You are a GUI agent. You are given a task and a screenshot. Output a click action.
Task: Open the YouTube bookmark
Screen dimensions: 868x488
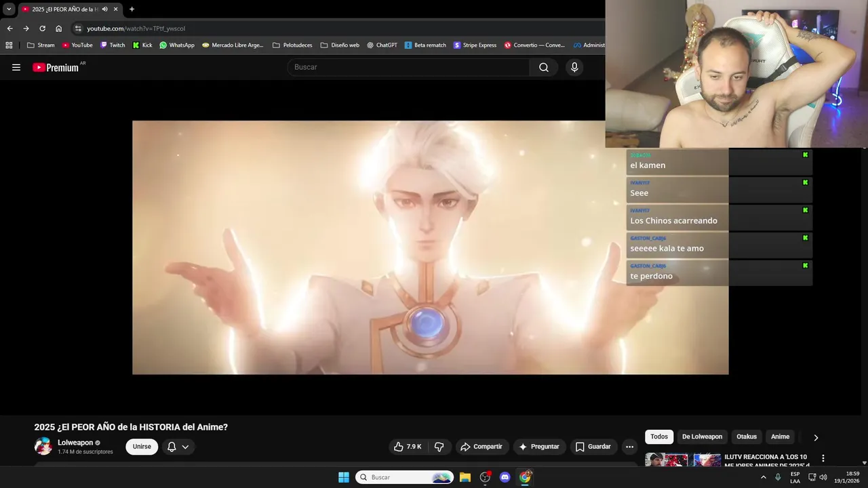pyautogui.click(x=77, y=45)
